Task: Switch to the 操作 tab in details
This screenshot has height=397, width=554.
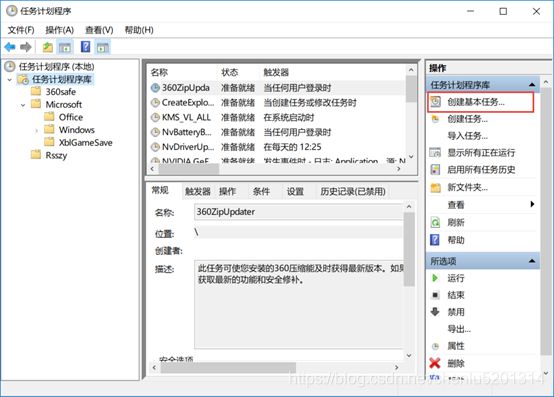Action: tap(227, 191)
